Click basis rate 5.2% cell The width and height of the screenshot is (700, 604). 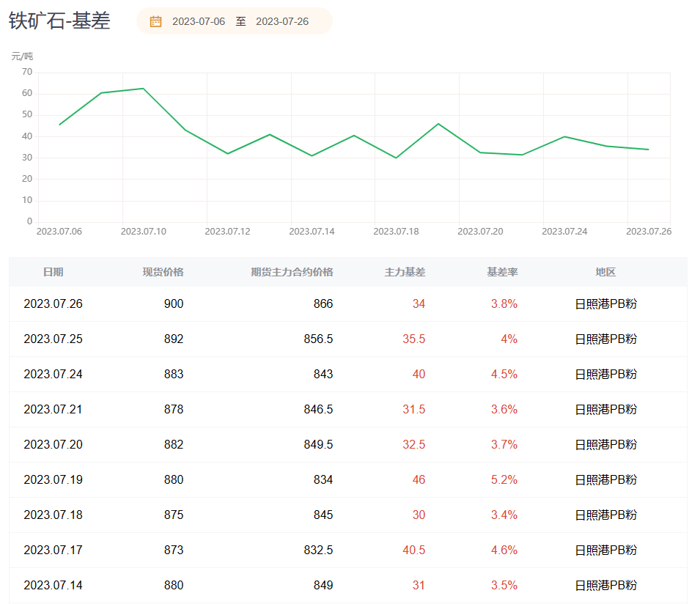click(504, 480)
